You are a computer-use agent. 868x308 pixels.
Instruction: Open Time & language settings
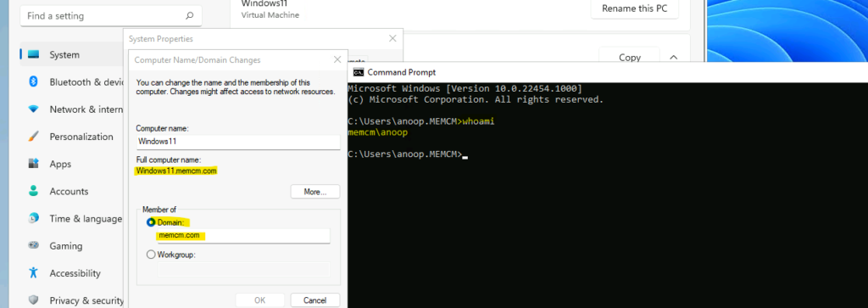tap(72, 218)
